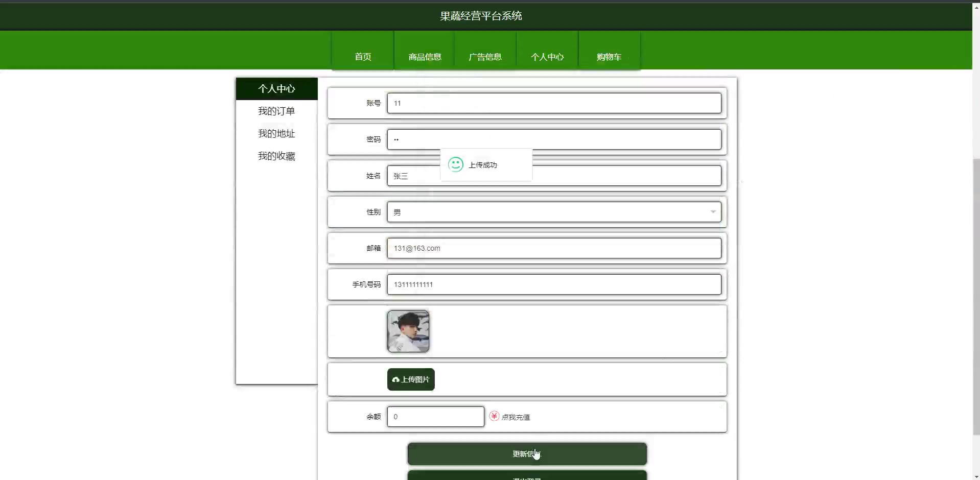Viewport: 980px width, 480px height.
Task: Click the profile avatar thumbnail
Action: [408, 331]
